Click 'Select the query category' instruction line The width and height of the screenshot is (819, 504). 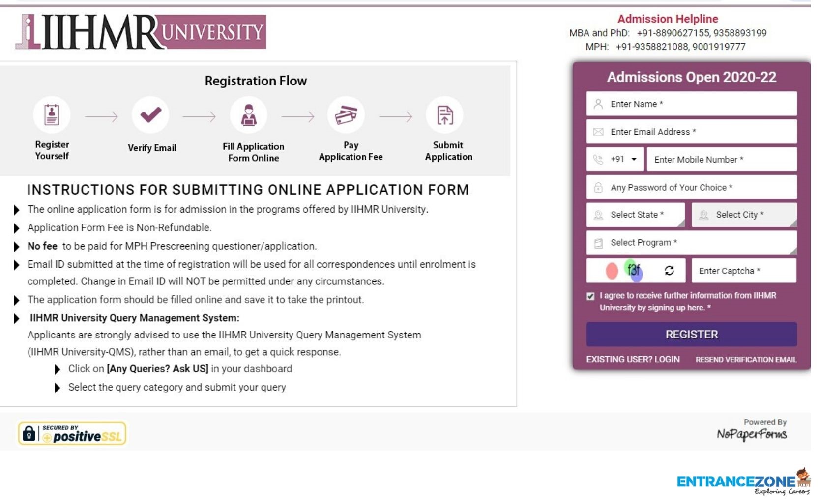tap(177, 387)
